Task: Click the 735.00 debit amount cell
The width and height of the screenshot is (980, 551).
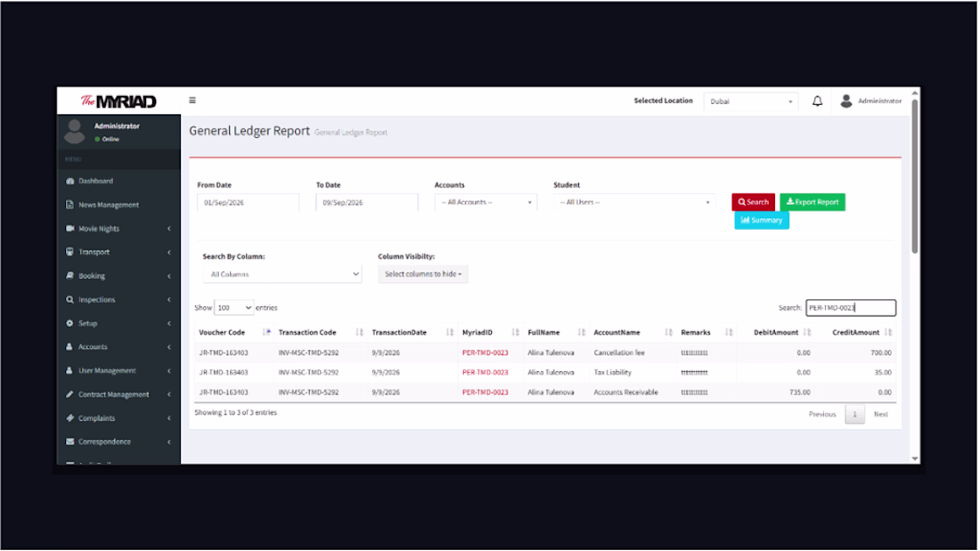Action: 799,393
